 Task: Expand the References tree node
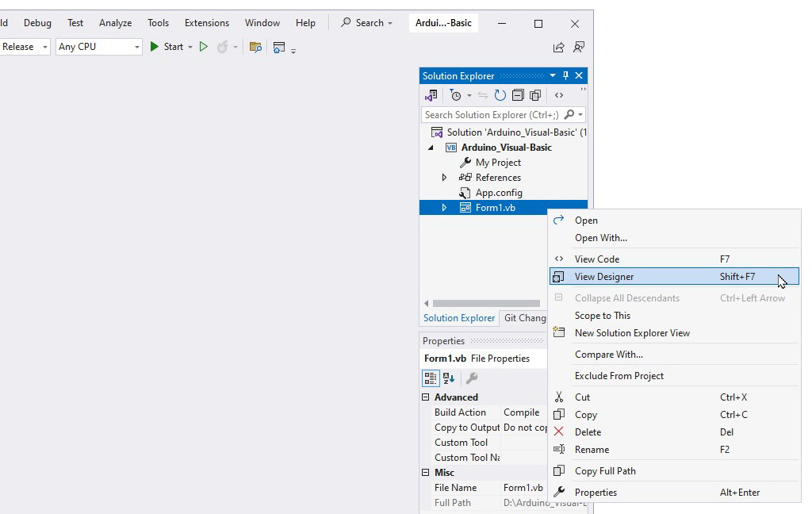pos(444,177)
